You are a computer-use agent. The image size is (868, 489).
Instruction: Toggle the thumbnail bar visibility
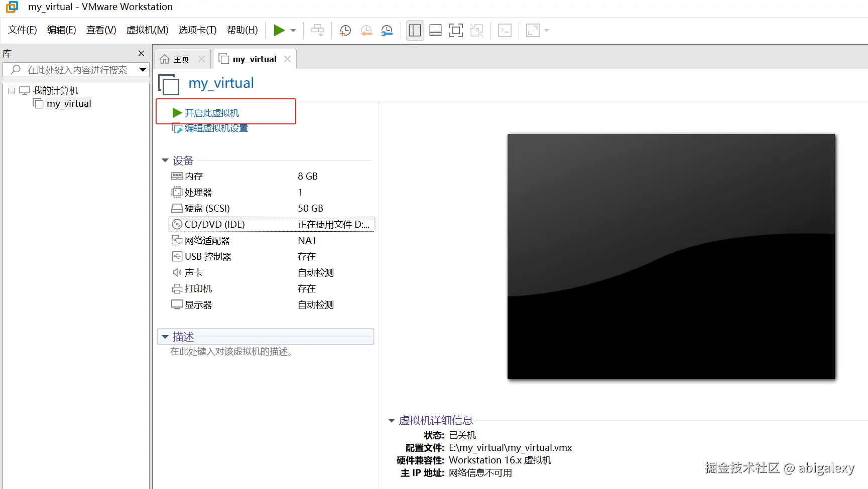pyautogui.click(x=435, y=30)
